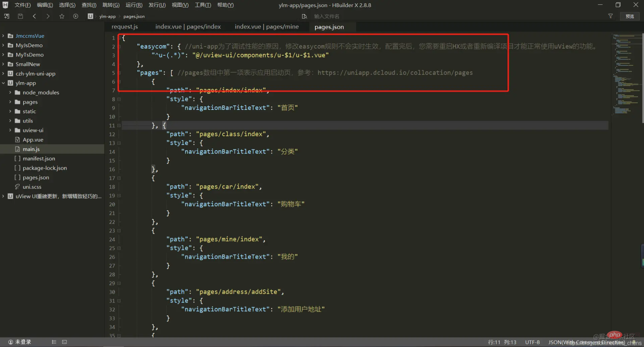Click the UTF-8 encoding indicator
Image resolution: width=644 pixels, height=347 pixels.
pos(532,342)
